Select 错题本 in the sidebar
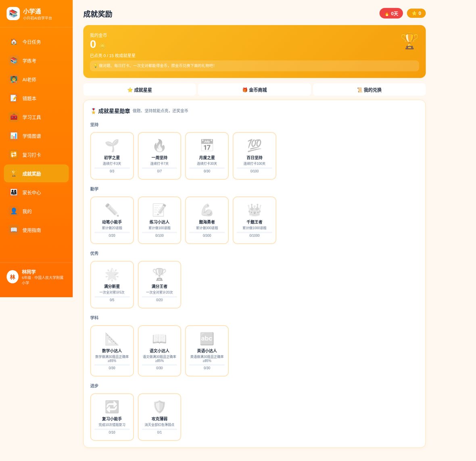The width and height of the screenshot is (476, 461). (36, 98)
